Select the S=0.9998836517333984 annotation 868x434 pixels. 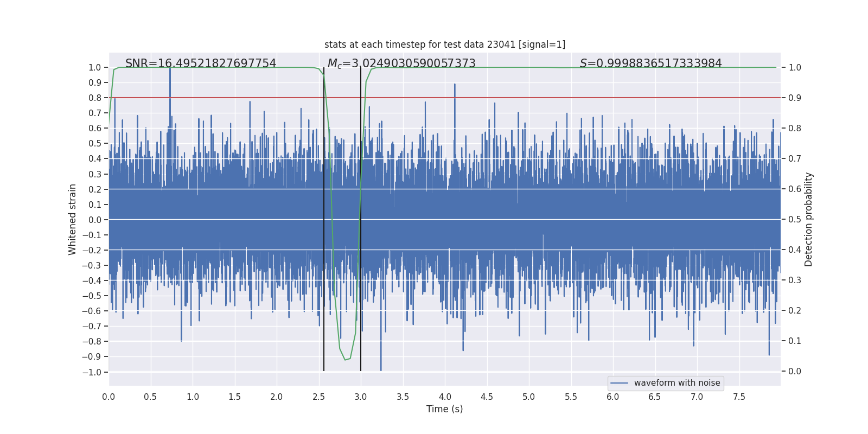651,63
